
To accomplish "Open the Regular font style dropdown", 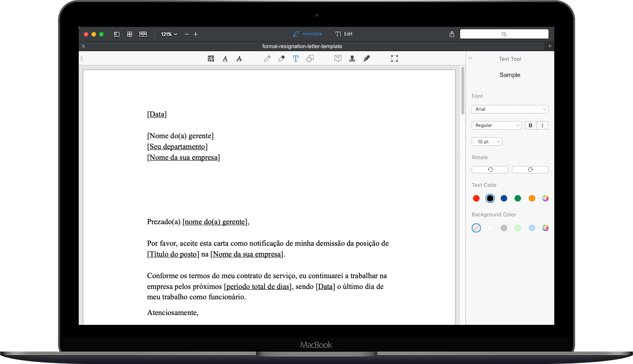I will pyautogui.click(x=496, y=126).
